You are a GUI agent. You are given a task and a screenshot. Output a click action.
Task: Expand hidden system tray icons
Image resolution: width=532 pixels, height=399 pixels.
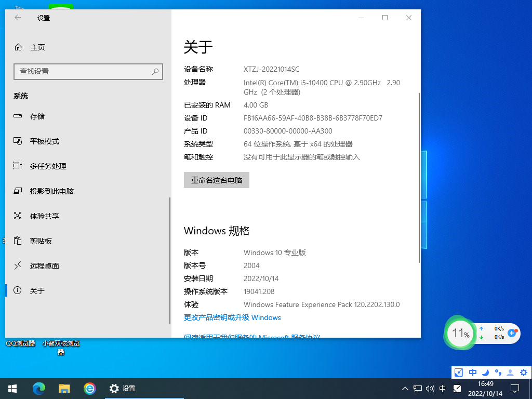pyautogui.click(x=404, y=388)
